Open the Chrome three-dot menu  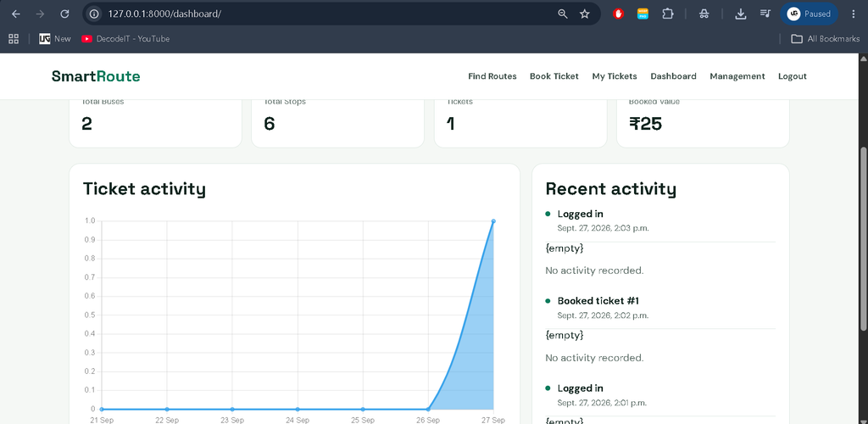853,14
